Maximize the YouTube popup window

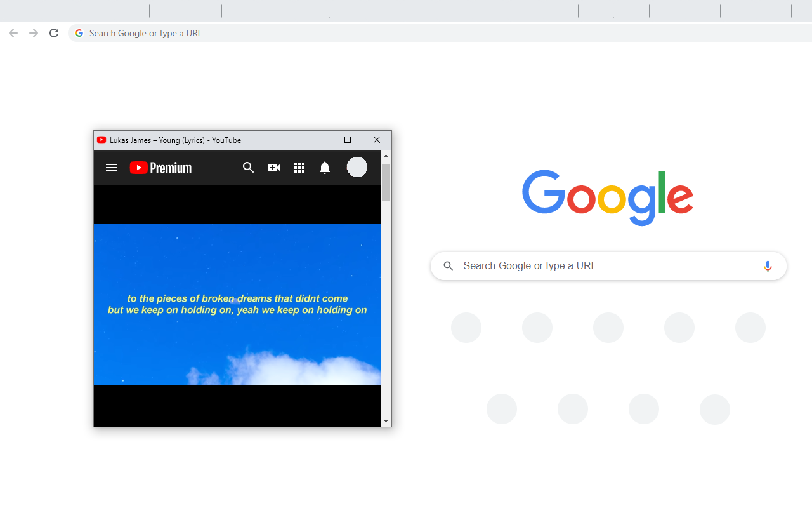click(348, 140)
